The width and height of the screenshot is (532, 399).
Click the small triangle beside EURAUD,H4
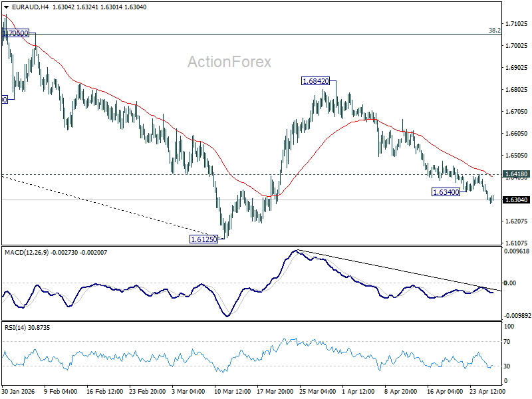coord(6,7)
